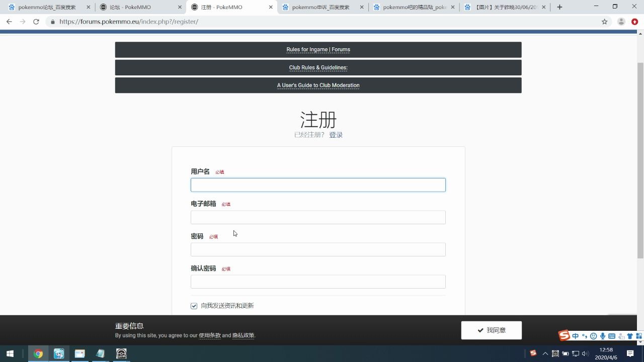Open Club Rules & Guidelines link
Screen dimensions: 644x362
click(318, 67)
